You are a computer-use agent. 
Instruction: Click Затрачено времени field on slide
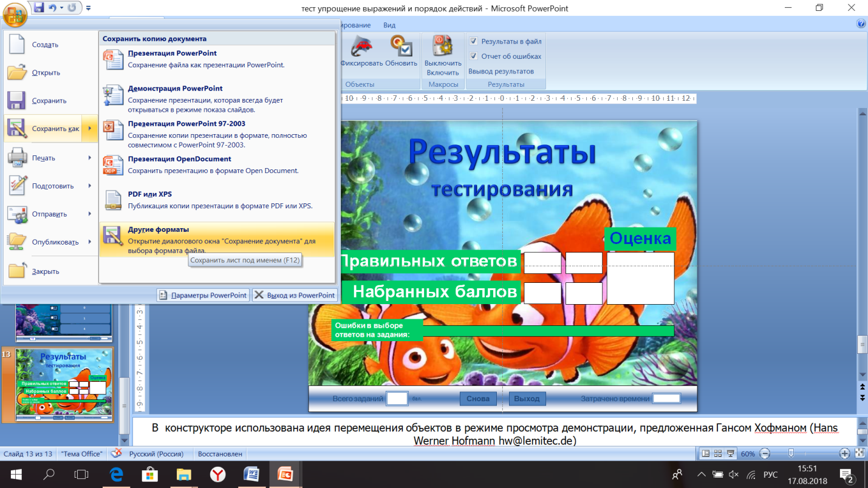666,399
